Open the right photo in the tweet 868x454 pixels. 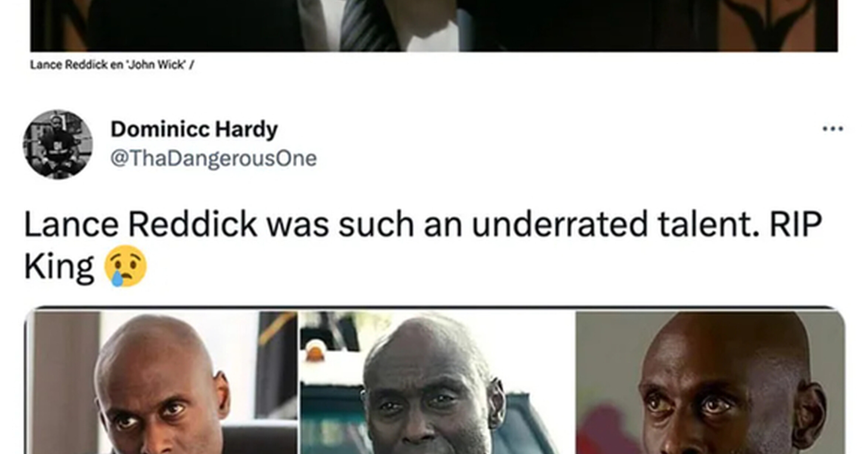[711, 382]
